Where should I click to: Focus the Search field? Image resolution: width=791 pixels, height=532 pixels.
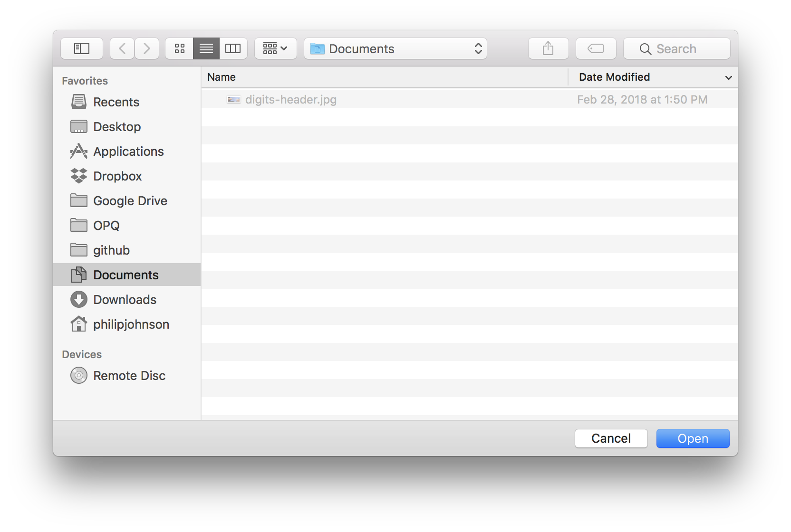tap(677, 48)
